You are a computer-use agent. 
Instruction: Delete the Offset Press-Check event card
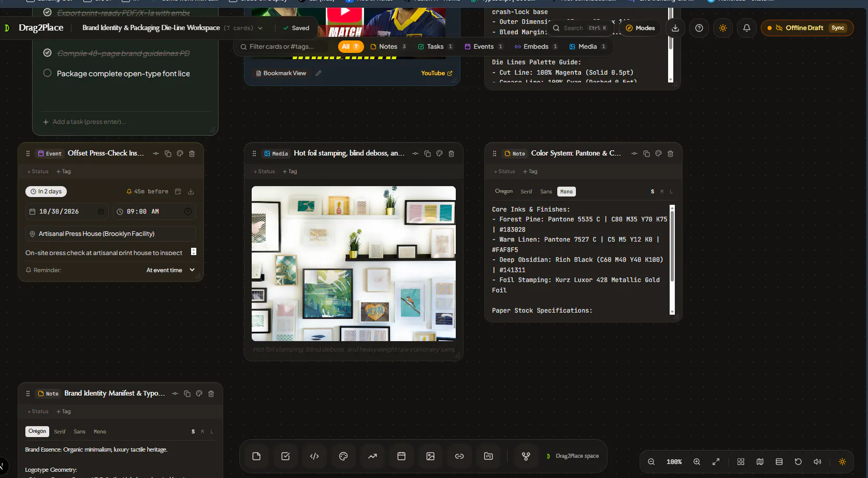pyautogui.click(x=192, y=153)
